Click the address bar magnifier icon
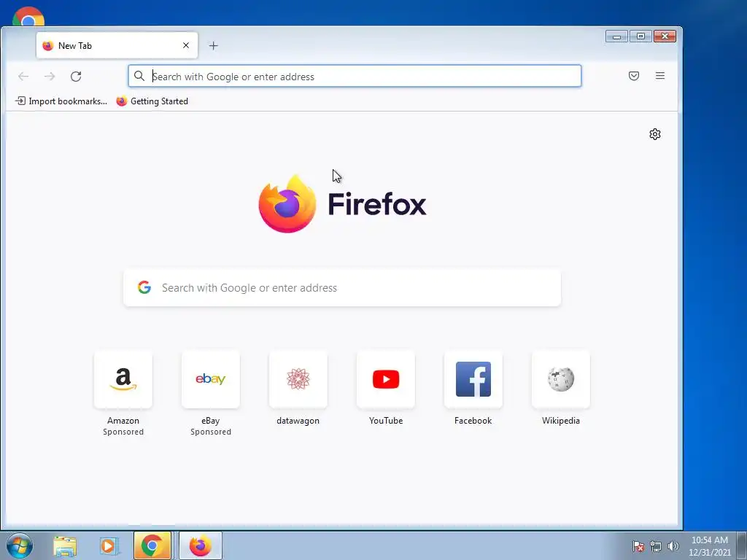 [139, 76]
